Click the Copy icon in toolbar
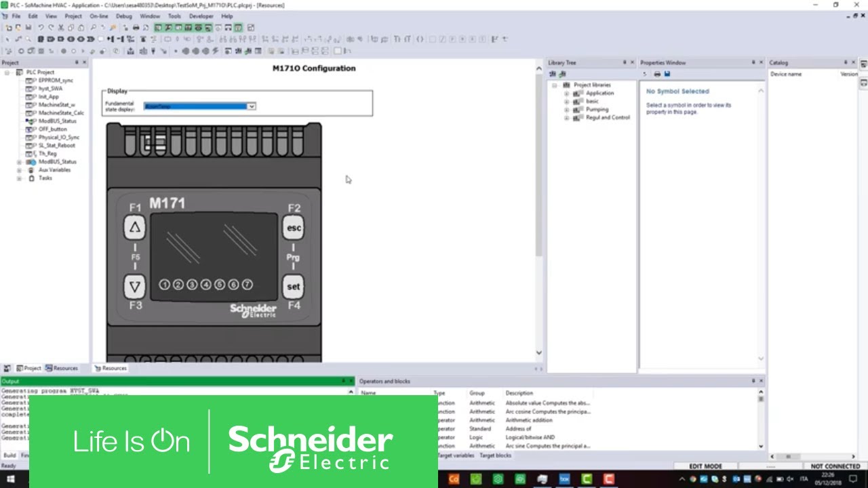 point(71,28)
